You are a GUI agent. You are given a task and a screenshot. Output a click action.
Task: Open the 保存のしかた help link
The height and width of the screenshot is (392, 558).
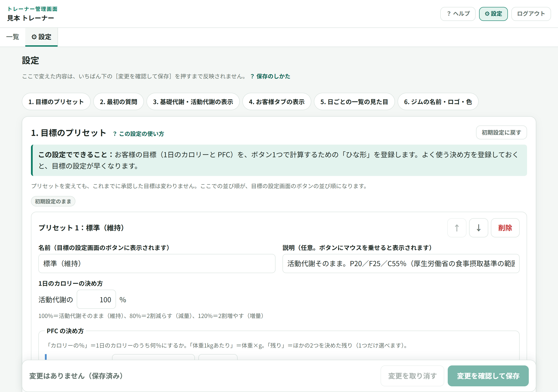(x=270, y=76)
